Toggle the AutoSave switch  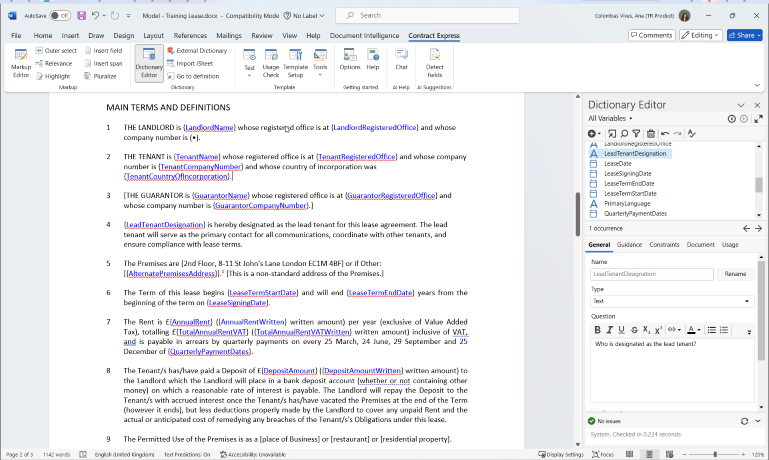[x=60, y=16]
